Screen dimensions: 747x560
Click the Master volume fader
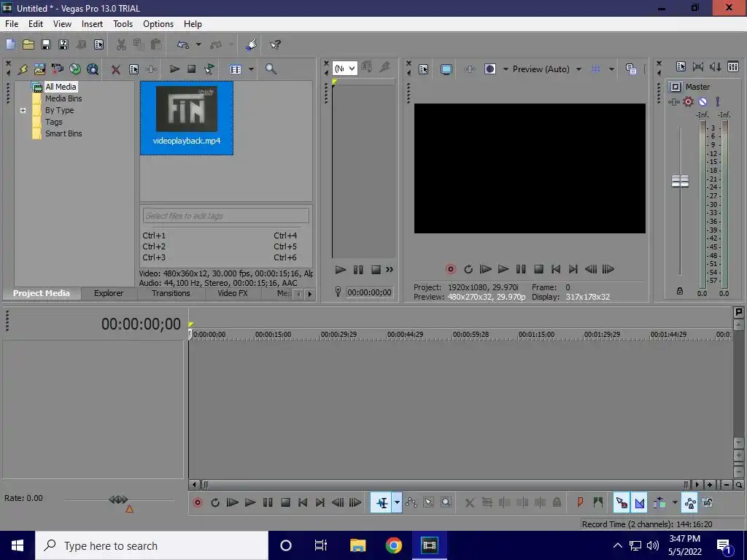pyautogui.click(x=680, y=182)
